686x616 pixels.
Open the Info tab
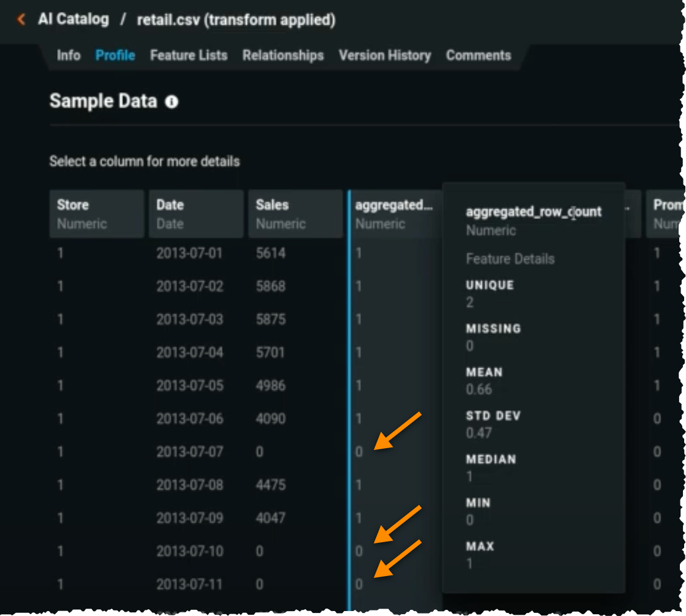[68, 55]
